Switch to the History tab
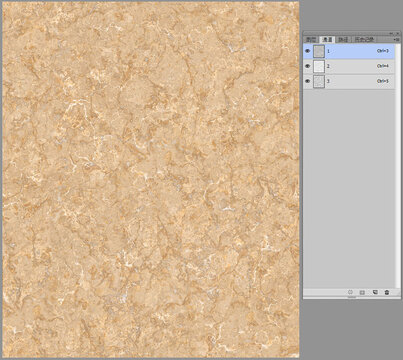The height and width of the screenshot is (360, 403). 364,39
